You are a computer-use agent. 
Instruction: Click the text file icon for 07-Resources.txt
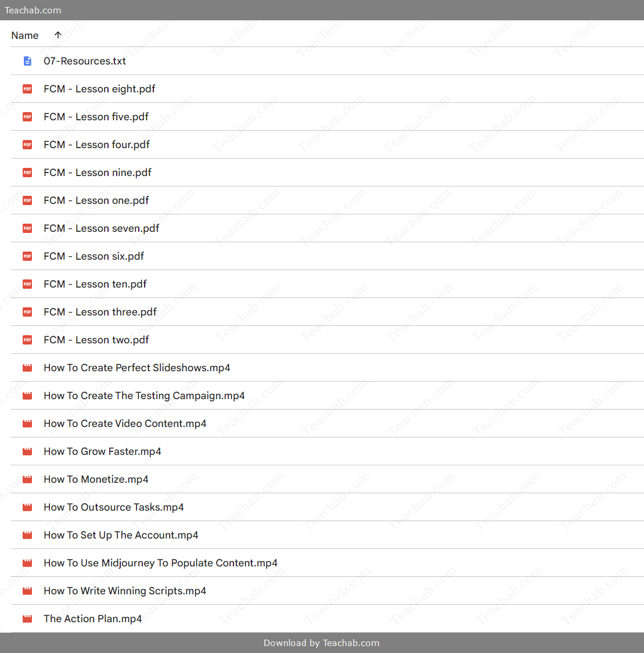27,61
